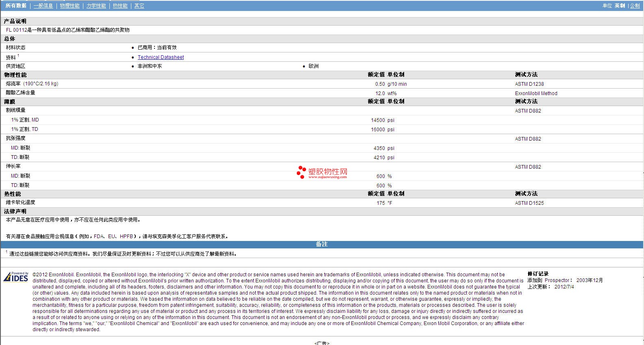Click the 薄膜 section header
The image size is (644, 345).
tap(9, 102)
